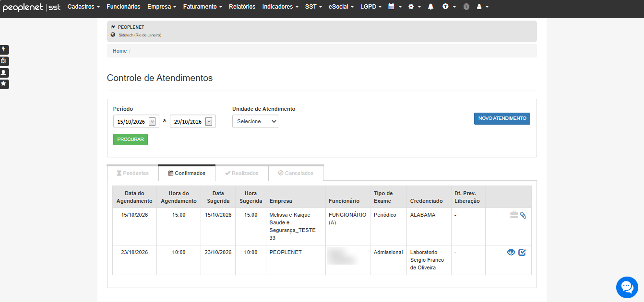Expand the Faturamento menu
Screen dimensions: 644x302
coord(203,7)
